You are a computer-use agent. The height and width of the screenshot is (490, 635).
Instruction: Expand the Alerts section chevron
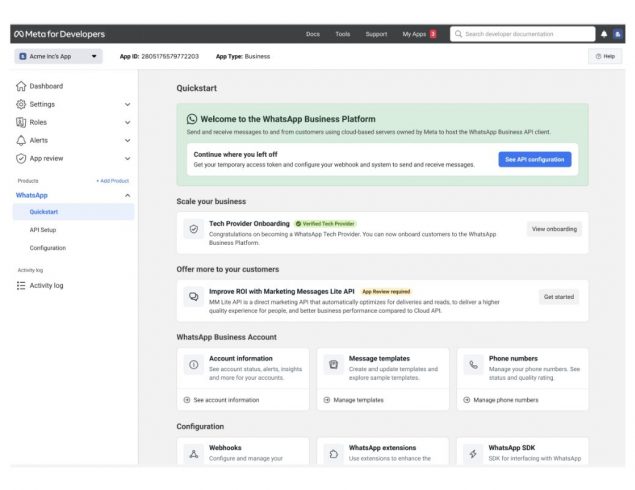(128, 141)
